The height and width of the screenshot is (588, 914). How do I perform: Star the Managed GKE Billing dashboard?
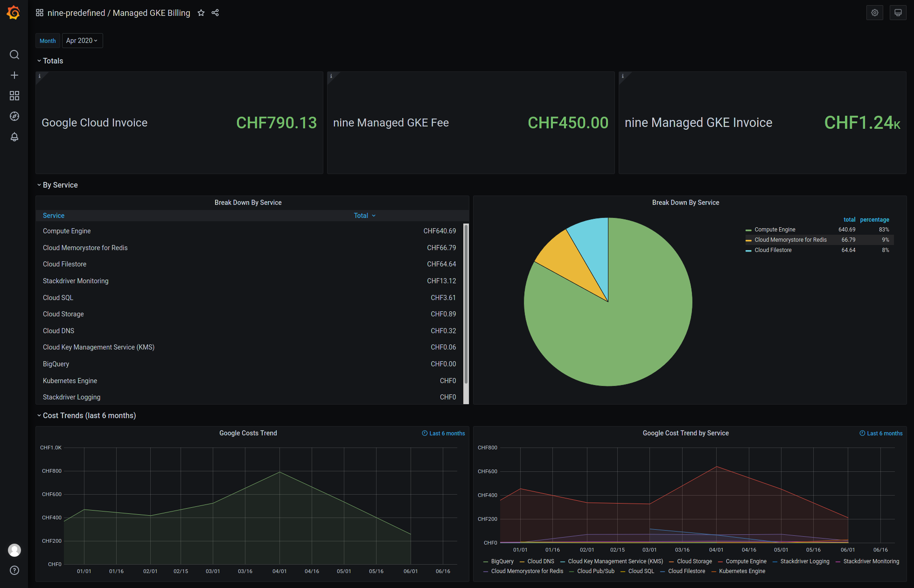click(x=201, y=13)
